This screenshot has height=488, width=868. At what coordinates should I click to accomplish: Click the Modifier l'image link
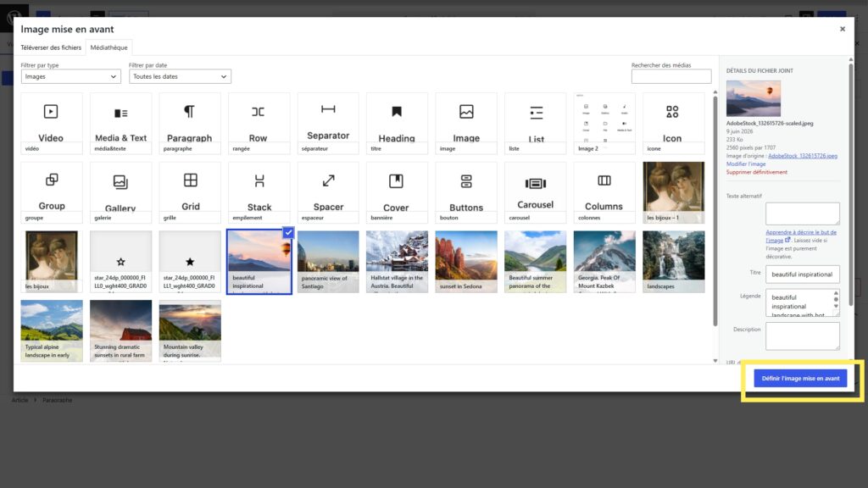coord(746,164)
